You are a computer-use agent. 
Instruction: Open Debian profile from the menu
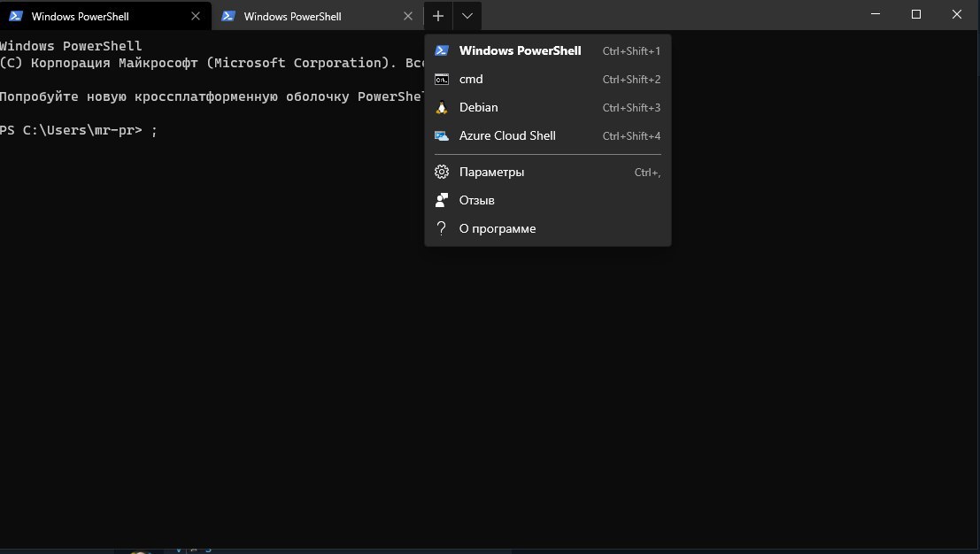[x=547, y=107]
